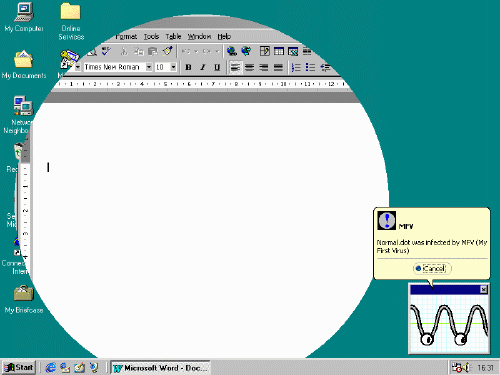Expand the font name dropdown arrow
The image size is (500, 375).
pyautogui.click(x=149, y=67)
